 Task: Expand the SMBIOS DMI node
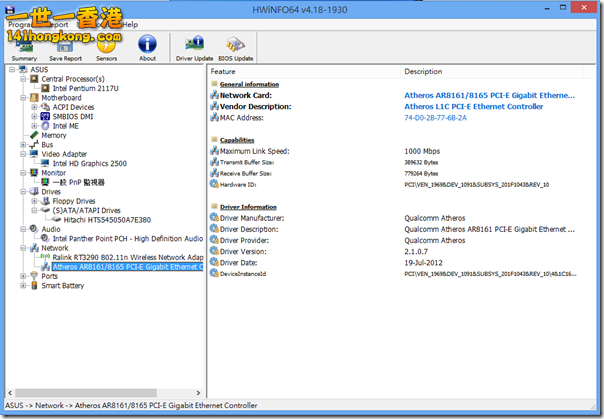[x=34, y=116]
